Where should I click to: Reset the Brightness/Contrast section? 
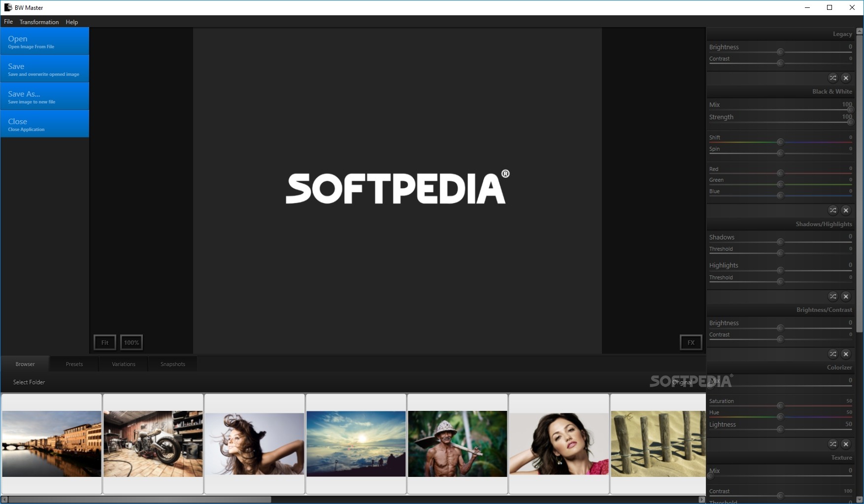pos(846,354)
